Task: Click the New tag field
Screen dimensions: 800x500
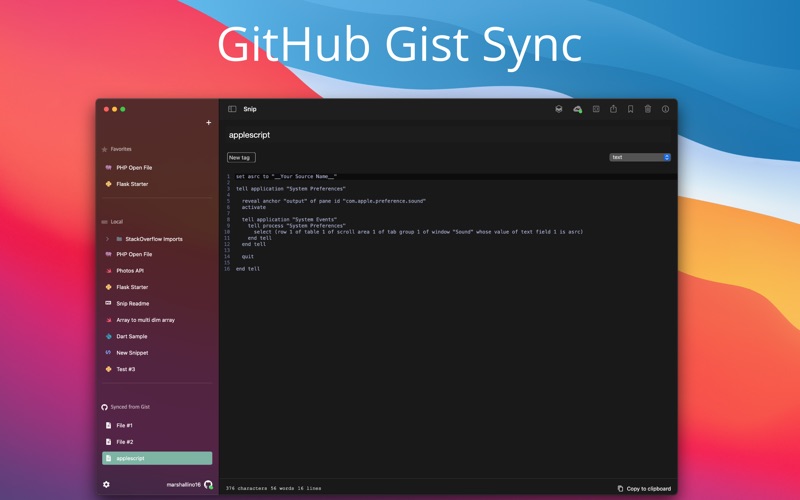Action: 241,157
